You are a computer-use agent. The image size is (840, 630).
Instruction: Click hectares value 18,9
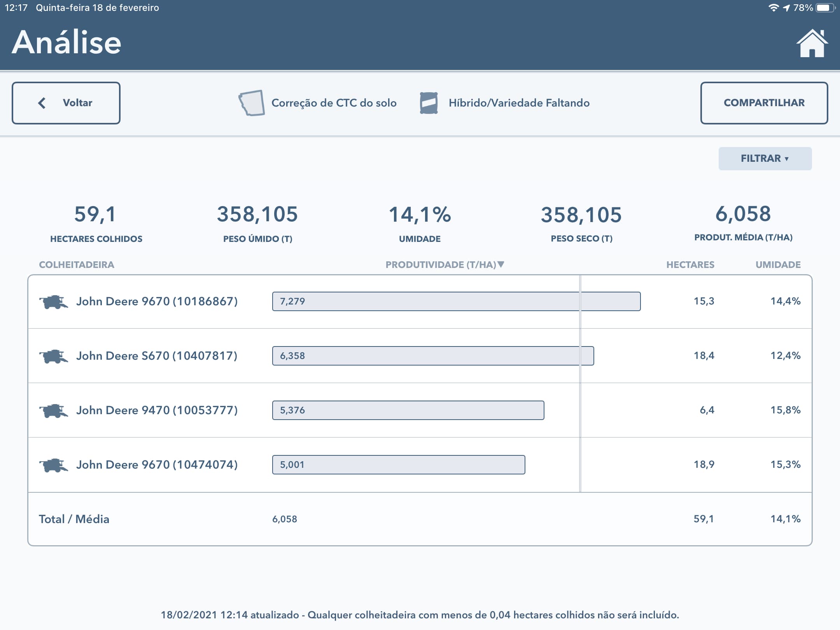point(704,464)
